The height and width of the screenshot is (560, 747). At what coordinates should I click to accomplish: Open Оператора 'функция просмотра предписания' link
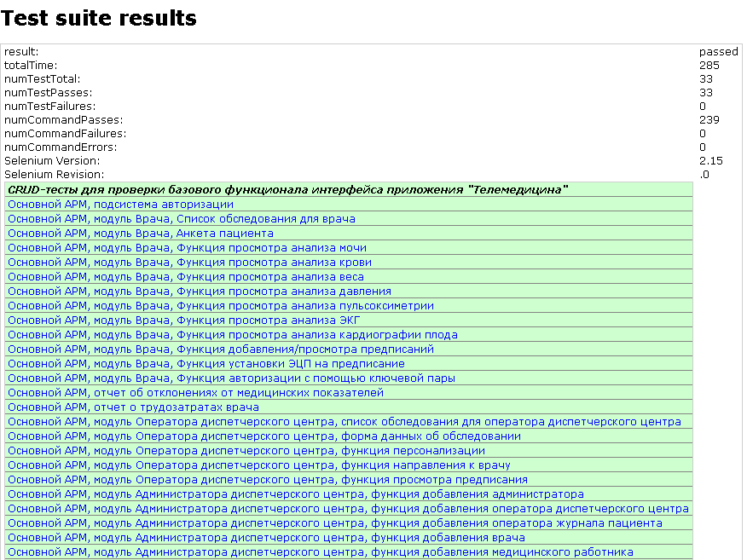tap(268, 480)
